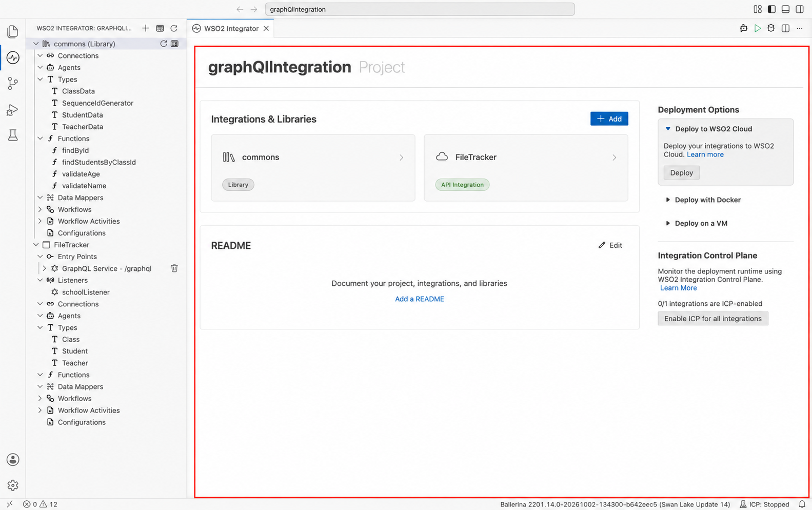
Task: Click Enable ICP for all integrations
Action: (712, 319)
